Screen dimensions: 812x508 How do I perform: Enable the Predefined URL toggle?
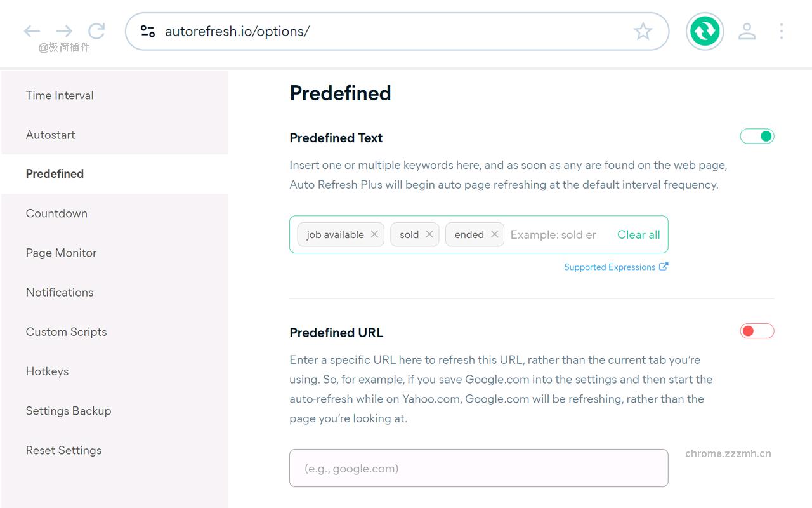[x=757, y=331]
